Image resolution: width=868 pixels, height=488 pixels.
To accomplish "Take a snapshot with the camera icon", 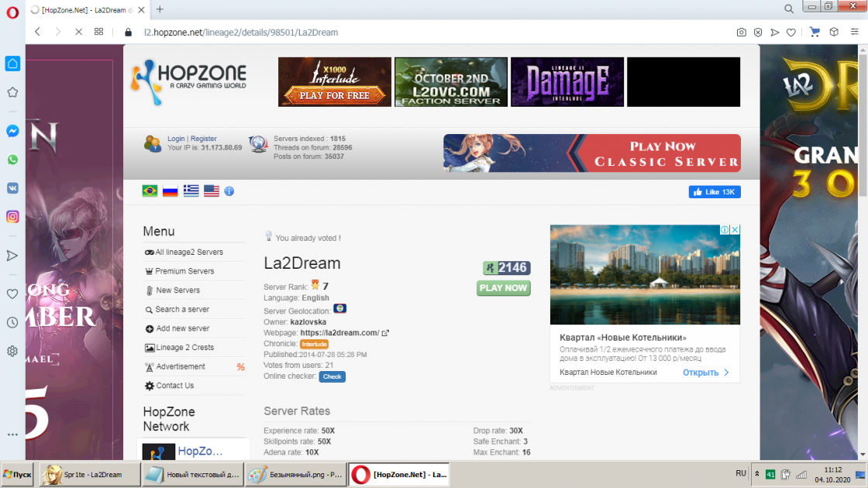I will (741, 33).
